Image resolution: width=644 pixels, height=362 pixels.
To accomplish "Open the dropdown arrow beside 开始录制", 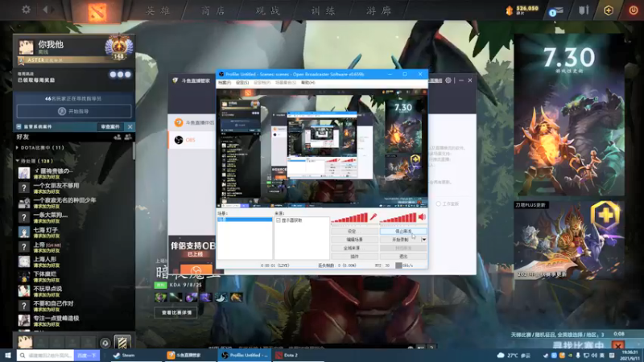I will click(424, 240).
